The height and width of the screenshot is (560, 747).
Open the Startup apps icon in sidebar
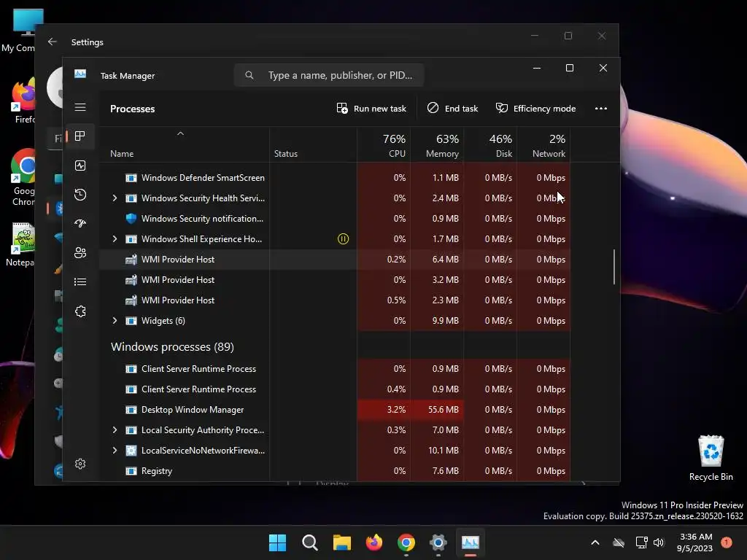80,223
